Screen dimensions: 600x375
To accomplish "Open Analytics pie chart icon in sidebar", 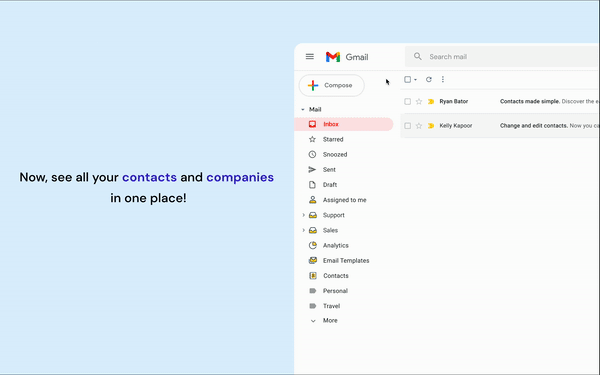I will 313,245.
